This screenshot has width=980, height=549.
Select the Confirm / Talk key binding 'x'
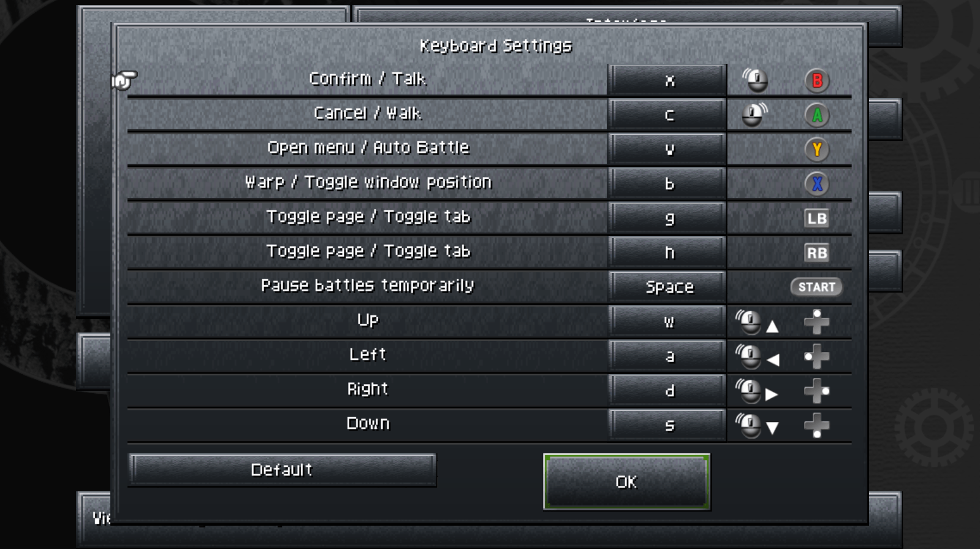(x=668, y=80)
